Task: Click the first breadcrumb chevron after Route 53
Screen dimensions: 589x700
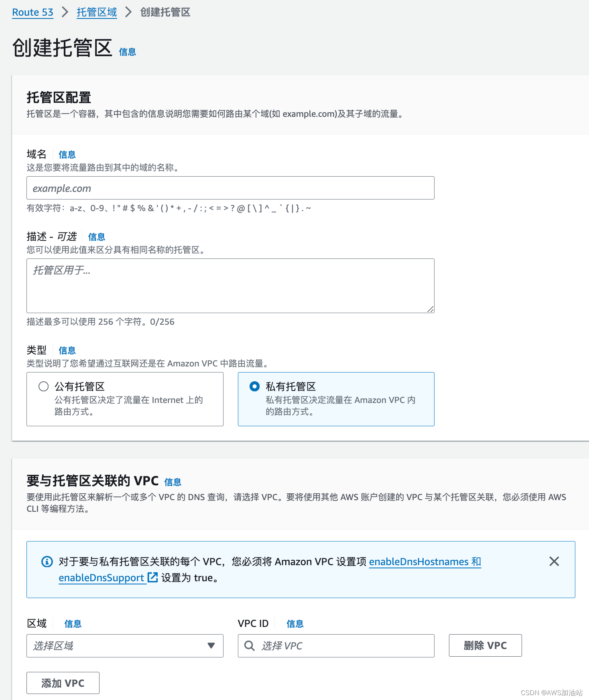Action: tap(65, 12)
